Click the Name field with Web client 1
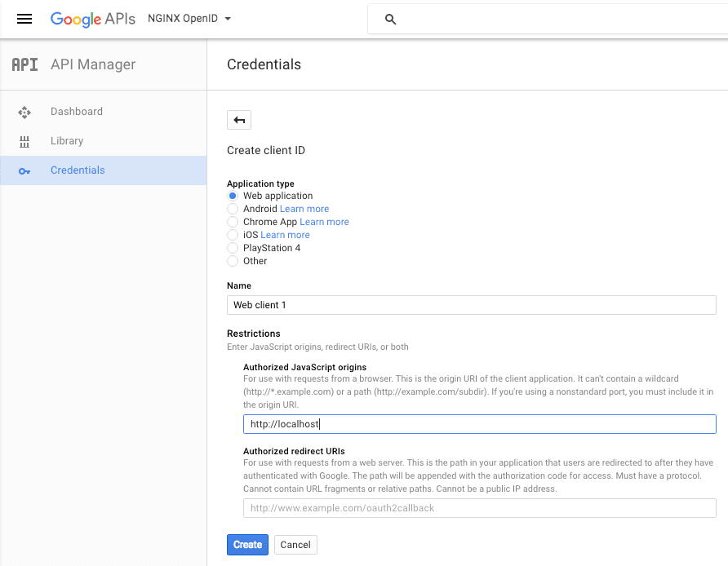This screenshot has height=566, width=728. click(471, 305)
